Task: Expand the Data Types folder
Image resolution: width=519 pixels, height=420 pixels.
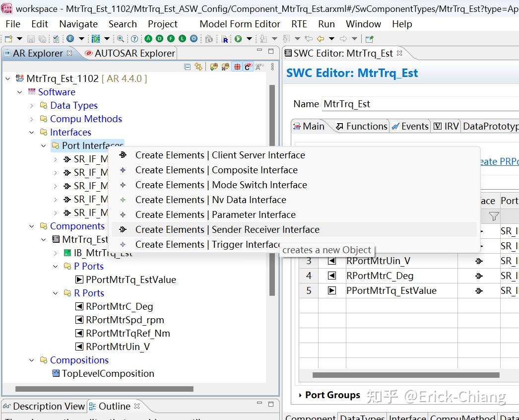Action: pyautogui.click(x=32, y=105)
